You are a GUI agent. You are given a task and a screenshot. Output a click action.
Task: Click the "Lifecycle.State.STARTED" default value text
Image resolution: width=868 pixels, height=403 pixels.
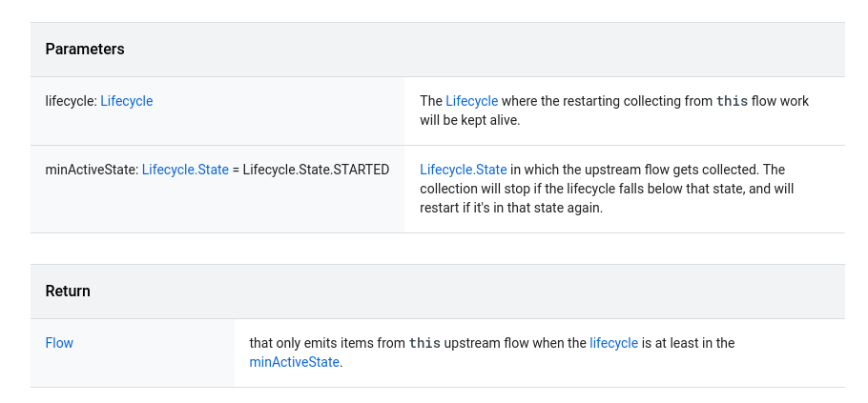pyautogui.click(x=316, y=170)
